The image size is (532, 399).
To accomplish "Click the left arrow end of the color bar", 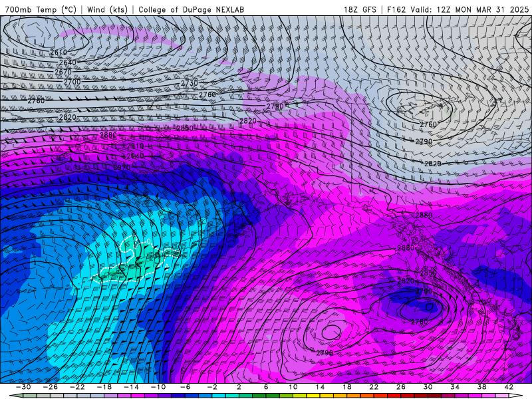I will pyautogui.click(x=17, y=396).
